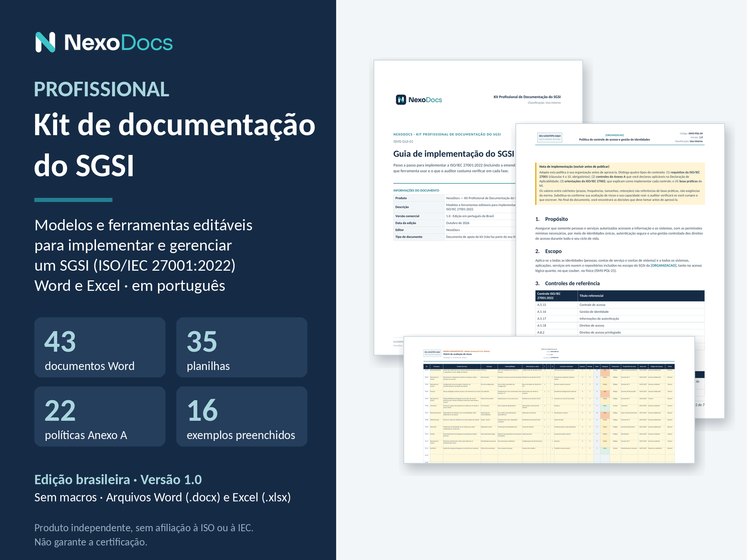Click the yellow "Nota de implementação" box
The width and height of the screenshot is (747, 560).
tap(620, 184)
